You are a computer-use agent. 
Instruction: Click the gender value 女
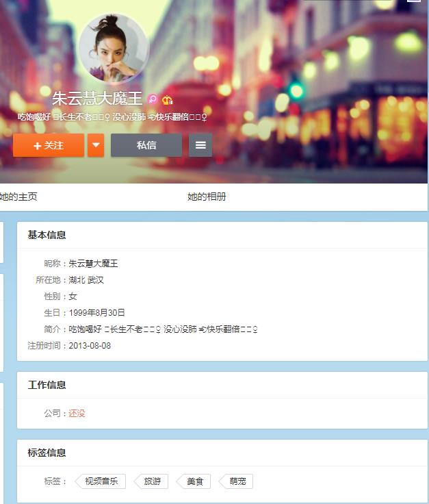coord(73,297)
